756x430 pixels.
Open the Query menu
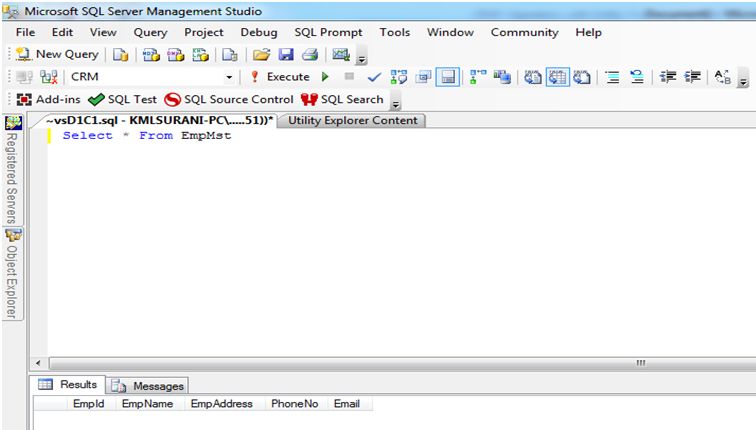tap(150, 32)
